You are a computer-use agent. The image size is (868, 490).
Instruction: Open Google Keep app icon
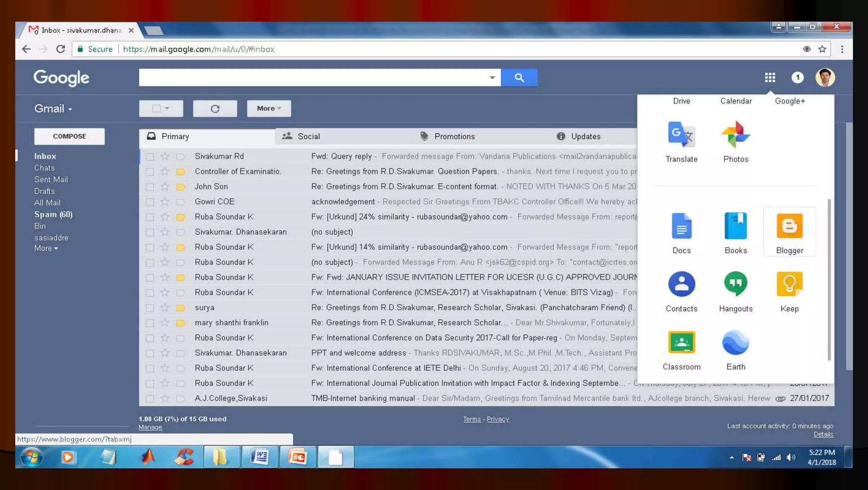[789, 284]
